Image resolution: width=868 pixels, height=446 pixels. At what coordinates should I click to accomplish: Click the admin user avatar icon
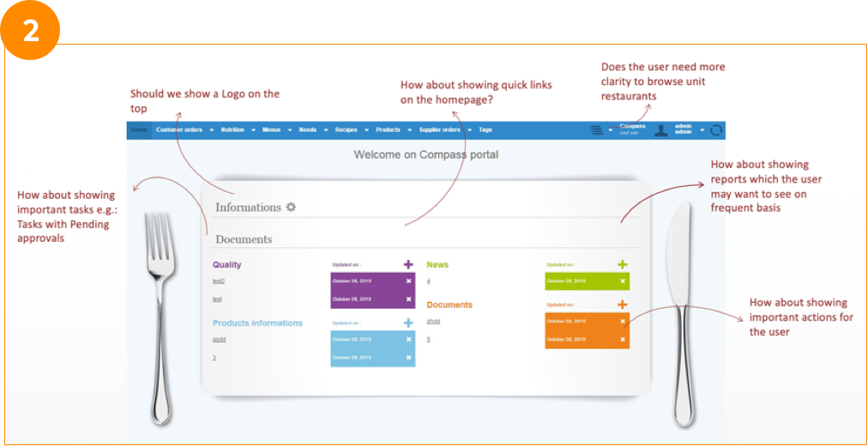661,130
